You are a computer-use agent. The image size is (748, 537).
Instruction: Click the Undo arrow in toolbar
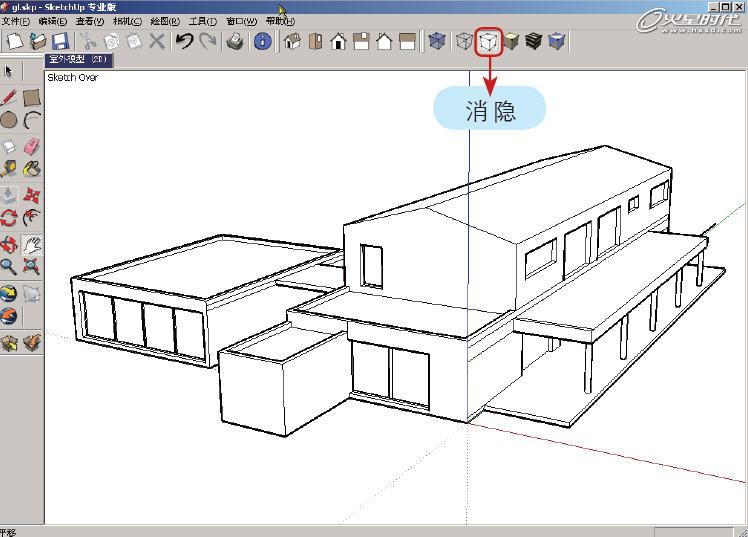184,41
